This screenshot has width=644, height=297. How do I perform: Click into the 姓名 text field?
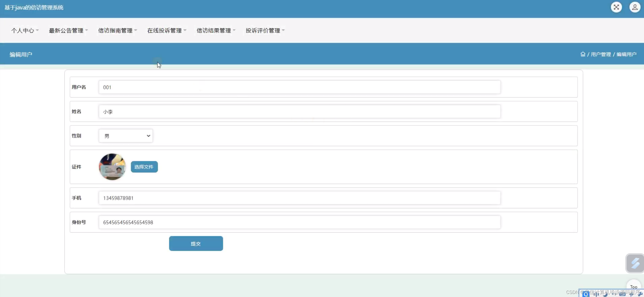(x=299, y=112)
